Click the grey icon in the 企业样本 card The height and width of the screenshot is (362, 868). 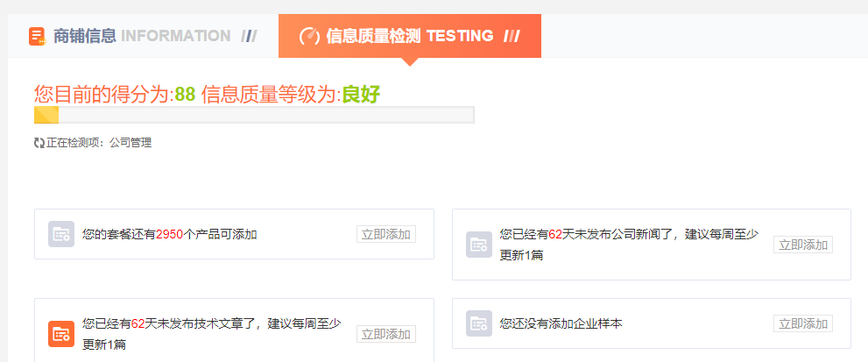click(x=478, y=323)
